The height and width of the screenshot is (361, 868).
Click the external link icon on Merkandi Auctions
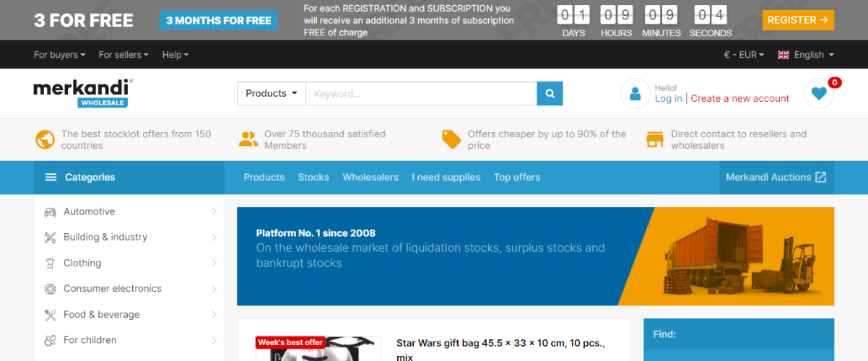pyautogui.click(x=820, y=177)
